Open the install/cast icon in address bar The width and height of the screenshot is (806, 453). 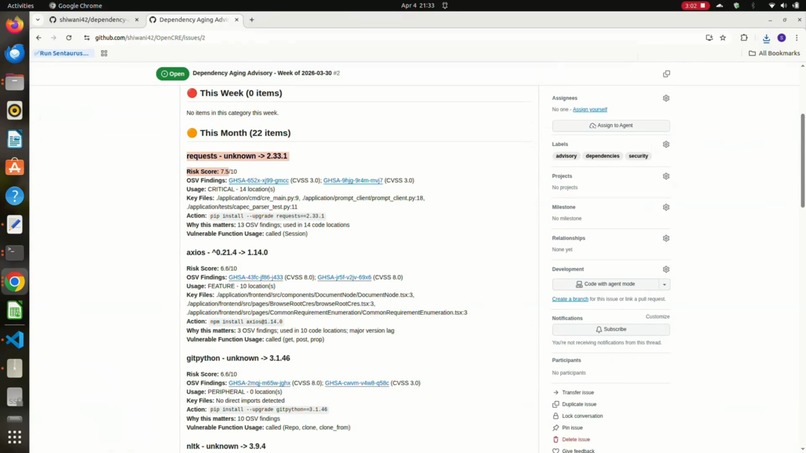[709, 38]
